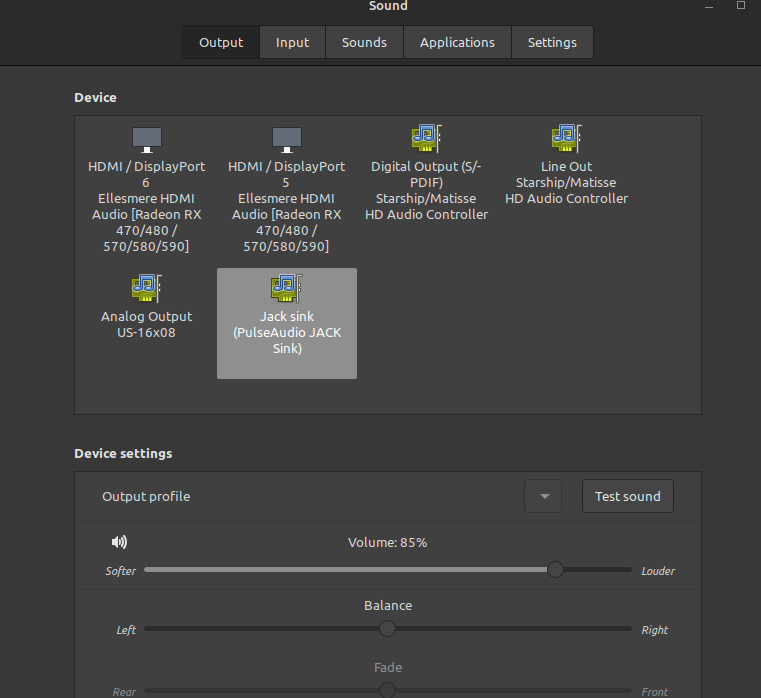Viewport: 761px width, 698px height.
Task: Maximize the Sound window
Action: click(741, 5)
